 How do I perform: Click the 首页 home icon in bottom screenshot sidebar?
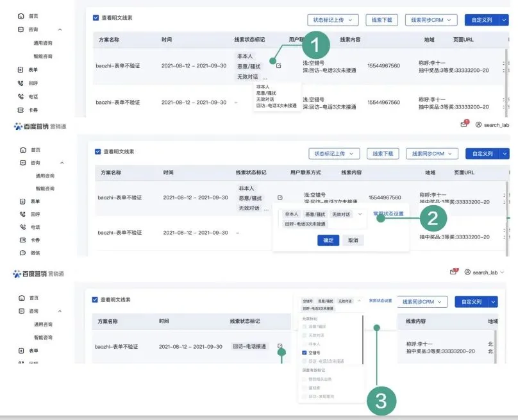click(21, 298)
